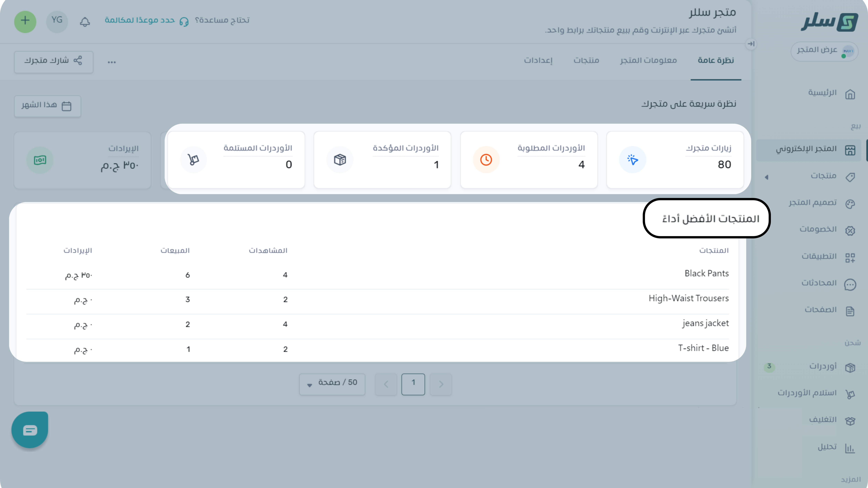This screenshot has width=868, height=488.
Task: Click the green plus add button
Action: pyautogui.click(x=25, y=21)
